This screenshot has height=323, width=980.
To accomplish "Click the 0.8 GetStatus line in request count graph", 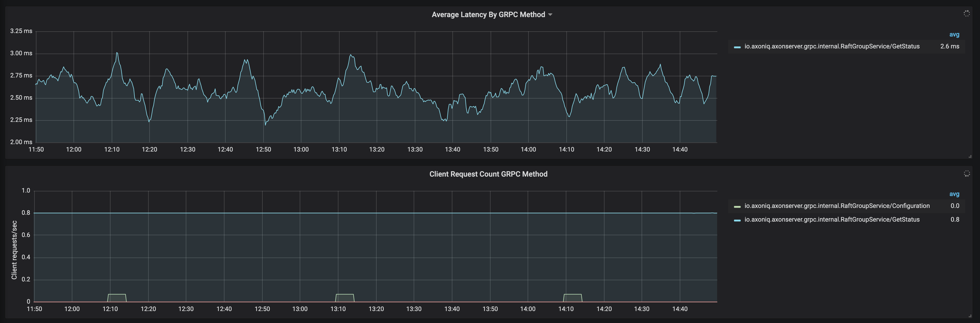I will [x=380, y=213].
